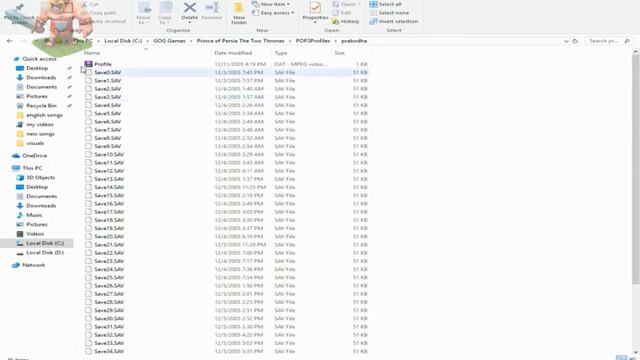This screenshot has height=360, width=640.
Task: Select the Profile DAT file
Action: click(x=227, y=64)
